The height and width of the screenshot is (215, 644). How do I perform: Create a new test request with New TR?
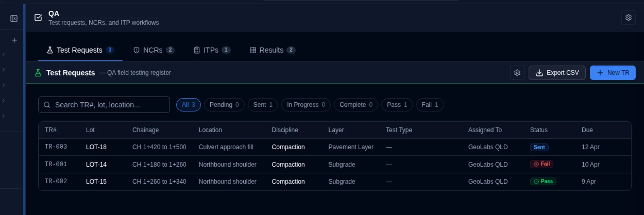[x=613, y=73]
